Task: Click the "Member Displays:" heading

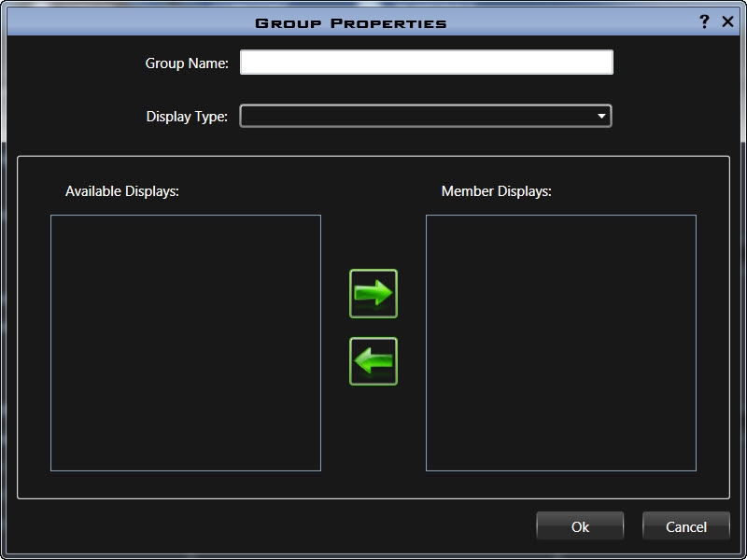Action: coord(497,191)
